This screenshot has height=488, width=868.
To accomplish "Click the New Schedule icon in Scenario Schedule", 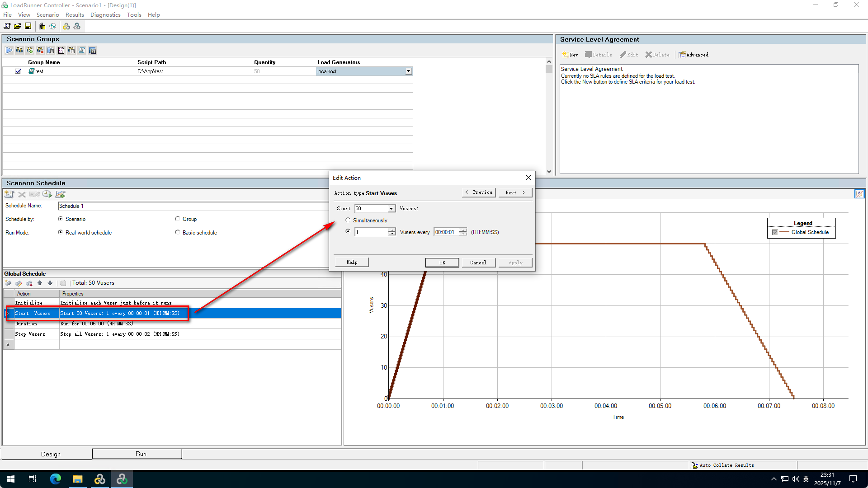I will pos(9,194).
